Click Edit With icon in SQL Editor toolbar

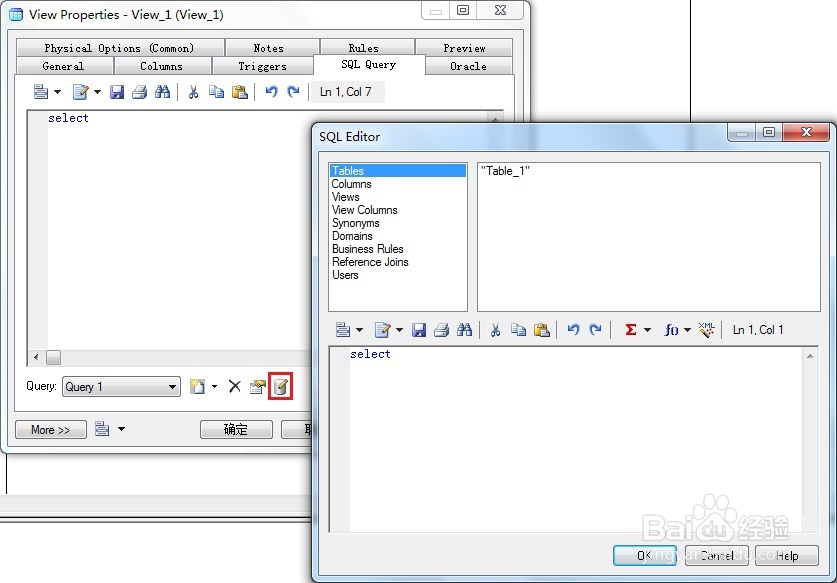[x=383, y=330]
